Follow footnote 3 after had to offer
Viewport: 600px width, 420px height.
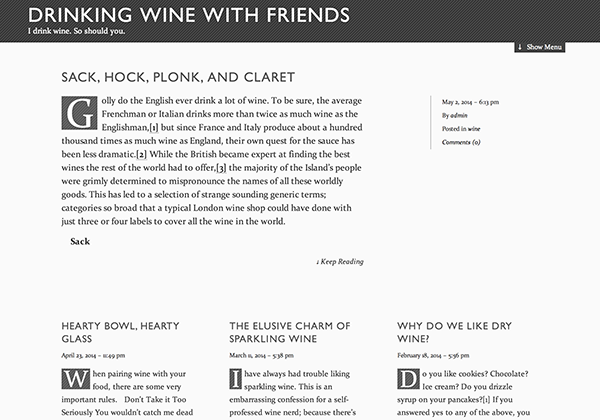point(222,168)
